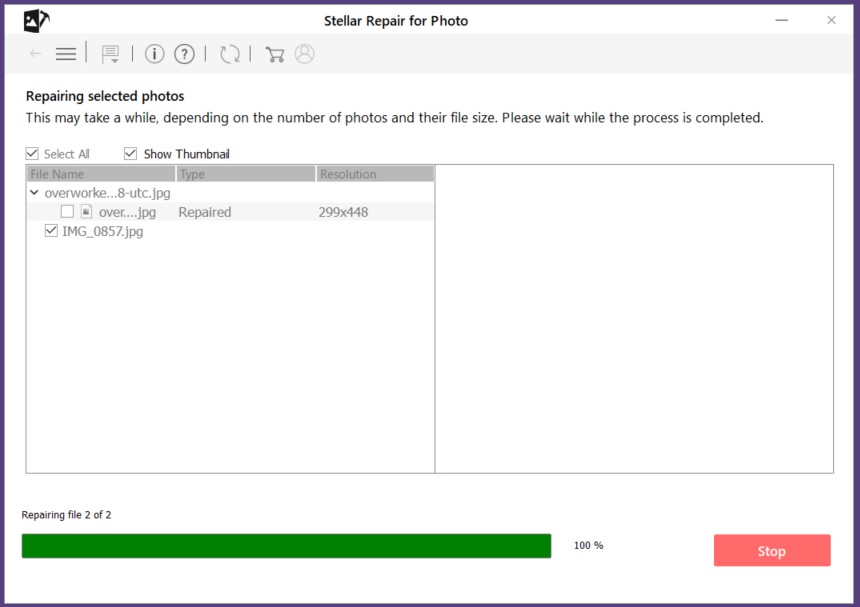Screen dimensions: 860x607
Task: Uncheck the Show Thumbnail checkbox
Action: click(130, 154)
